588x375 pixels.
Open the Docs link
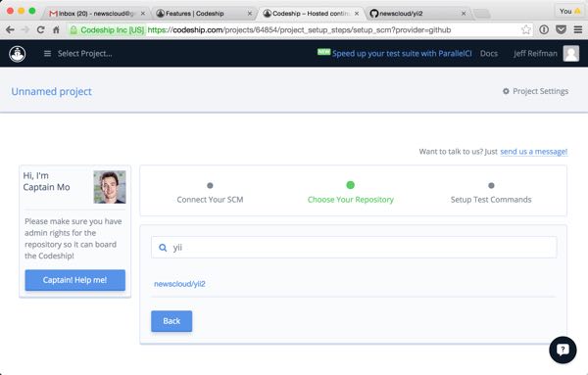tap(489, 54)
